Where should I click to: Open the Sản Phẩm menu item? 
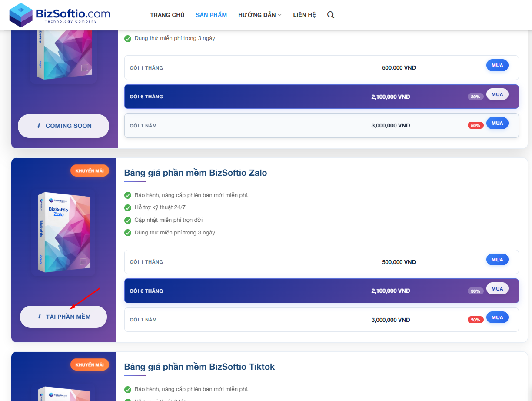[211, 15]
